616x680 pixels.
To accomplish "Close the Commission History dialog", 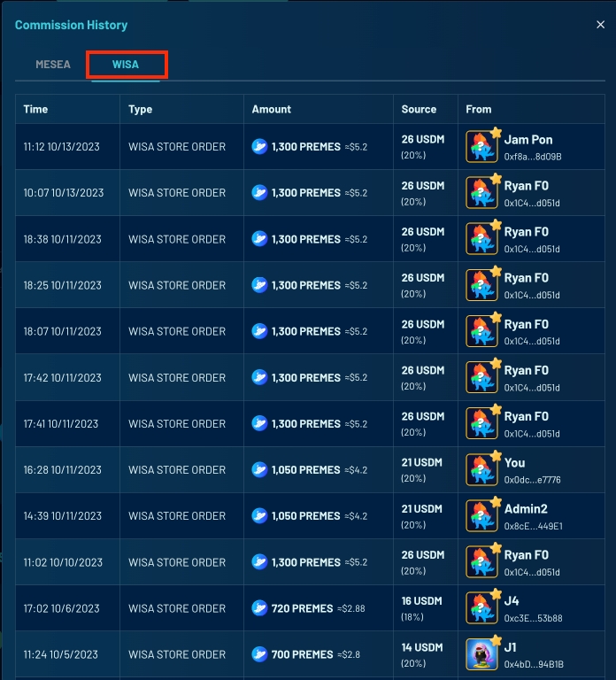I will 600,25.
